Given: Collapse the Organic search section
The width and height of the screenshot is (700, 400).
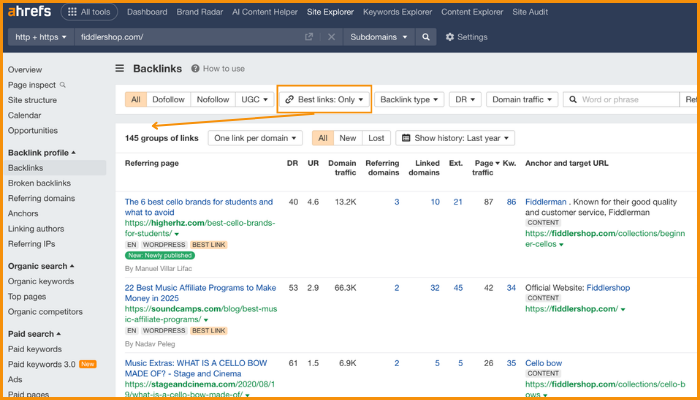Looking at the screenshot, I should (41, 266).
